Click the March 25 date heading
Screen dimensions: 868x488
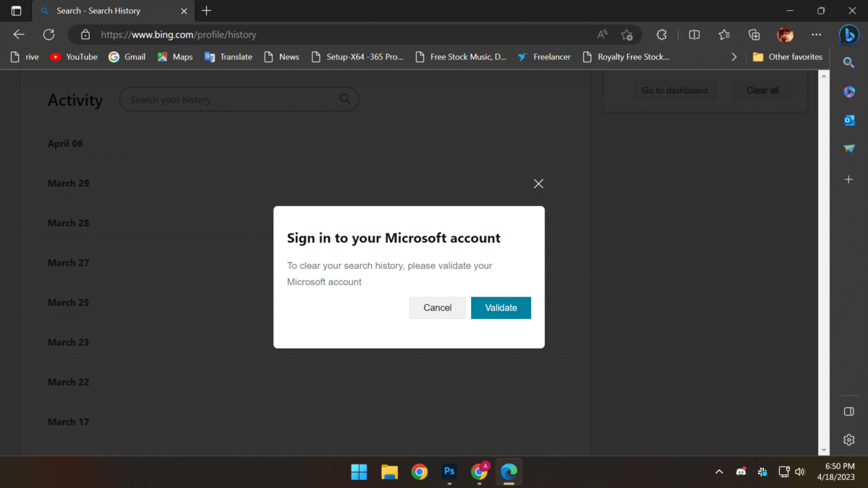[68, 302]
